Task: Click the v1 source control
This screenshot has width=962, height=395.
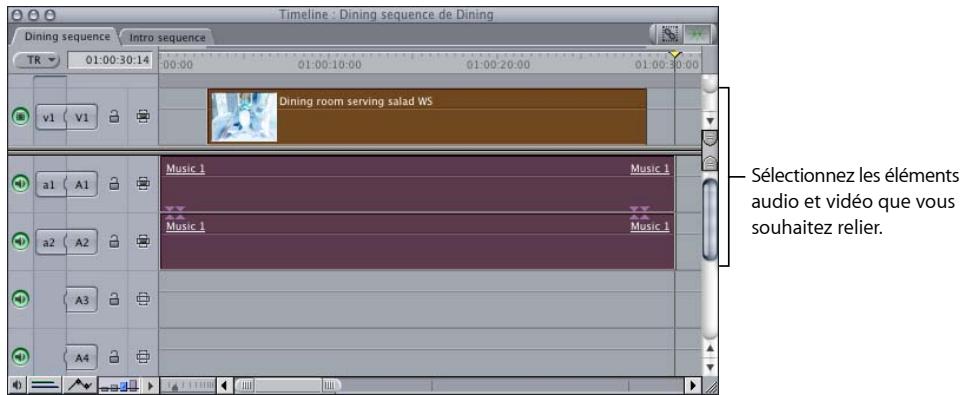Action: [50, 117]
